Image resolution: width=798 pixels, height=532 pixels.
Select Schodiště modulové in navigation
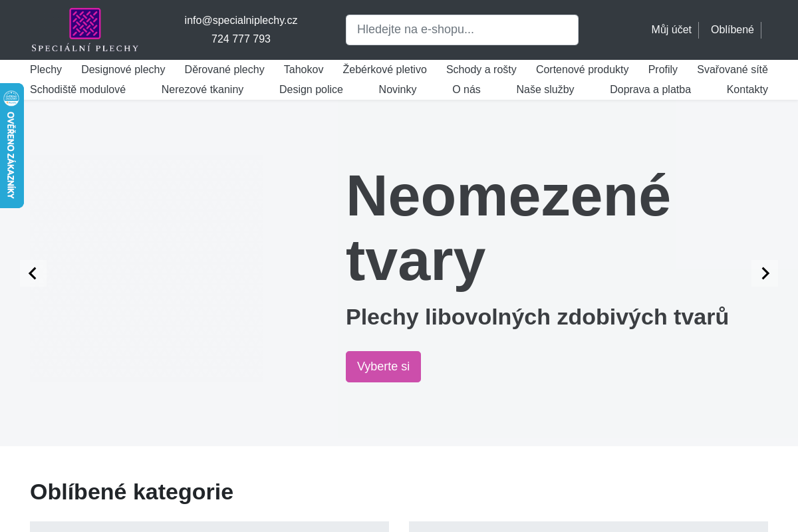[78, 90]
